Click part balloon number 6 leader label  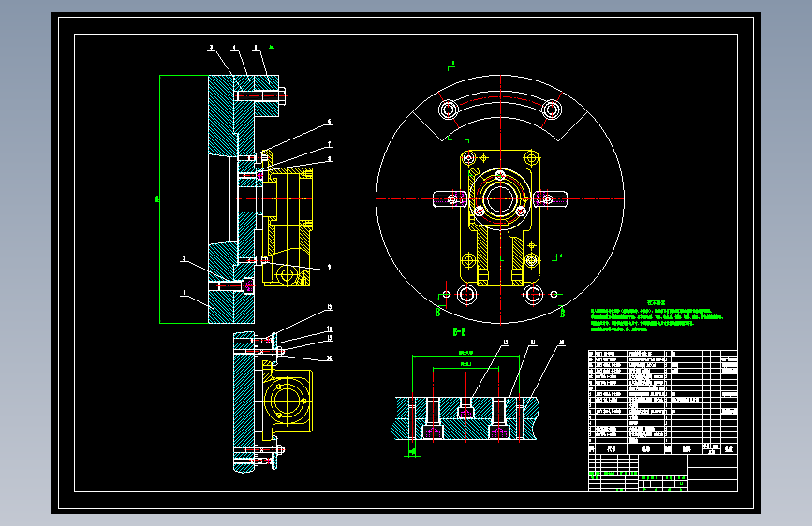(x=330, y=123)
